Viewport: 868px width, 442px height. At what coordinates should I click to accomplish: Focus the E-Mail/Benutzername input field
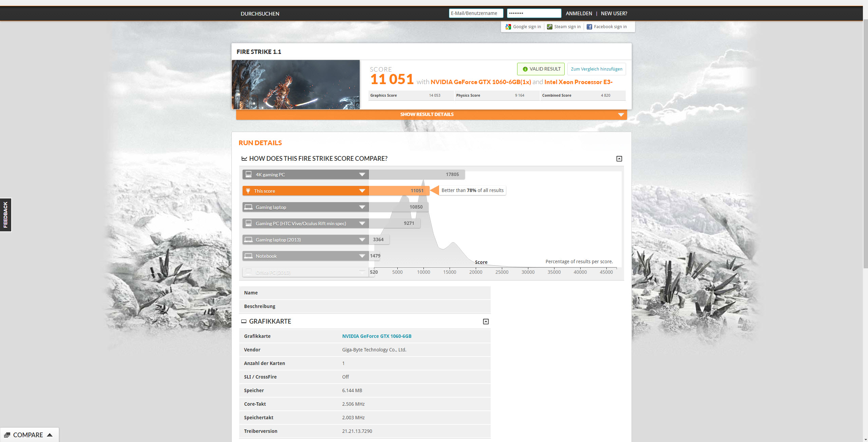point(476,13)
